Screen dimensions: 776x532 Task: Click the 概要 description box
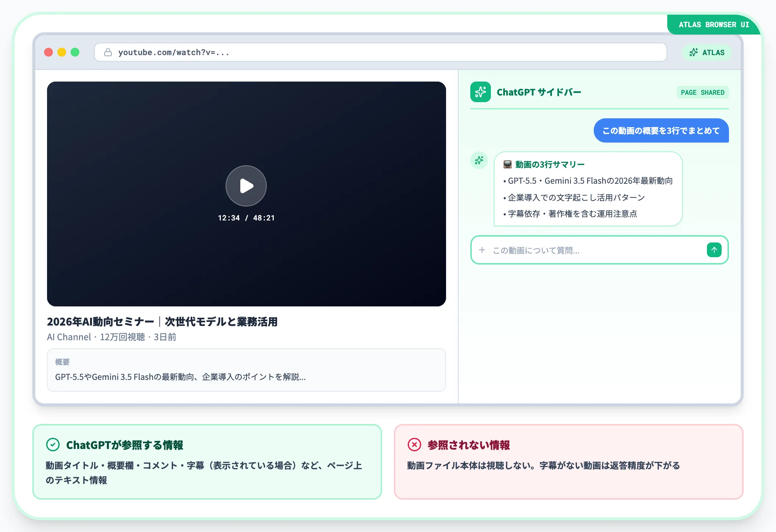[246, 370]
